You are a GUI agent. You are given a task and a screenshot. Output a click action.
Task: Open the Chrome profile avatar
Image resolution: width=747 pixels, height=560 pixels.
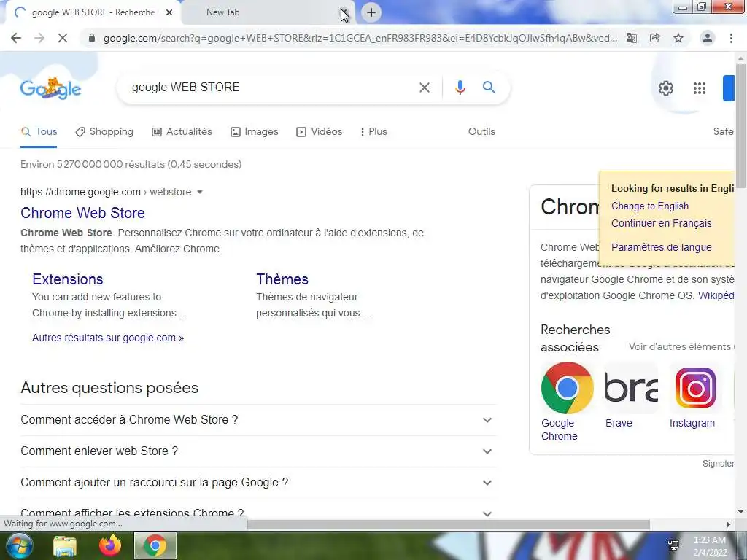(x=708, y=38)
